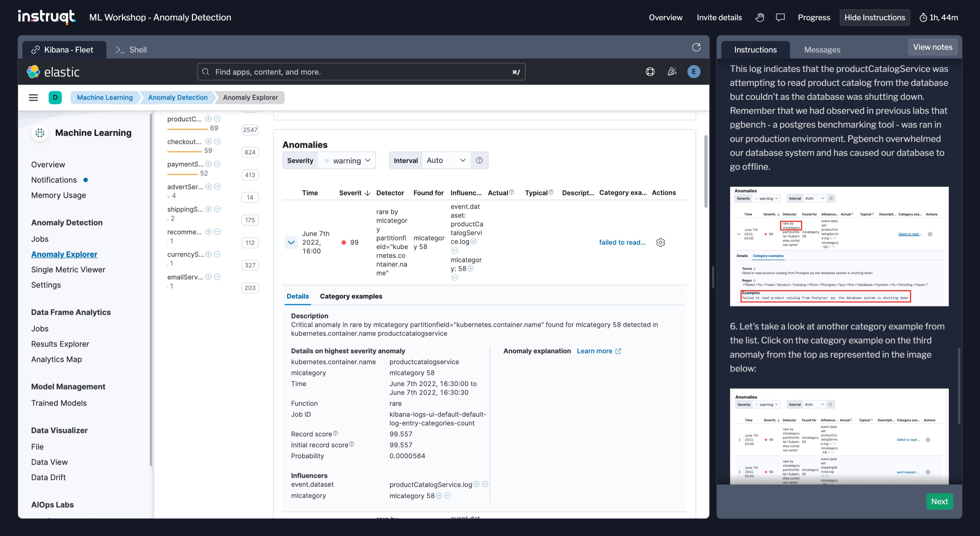This screenshot has height=536, width=980.
Task: Open the Anomaly Detection breadcrumb
Action: click(178, 97)
